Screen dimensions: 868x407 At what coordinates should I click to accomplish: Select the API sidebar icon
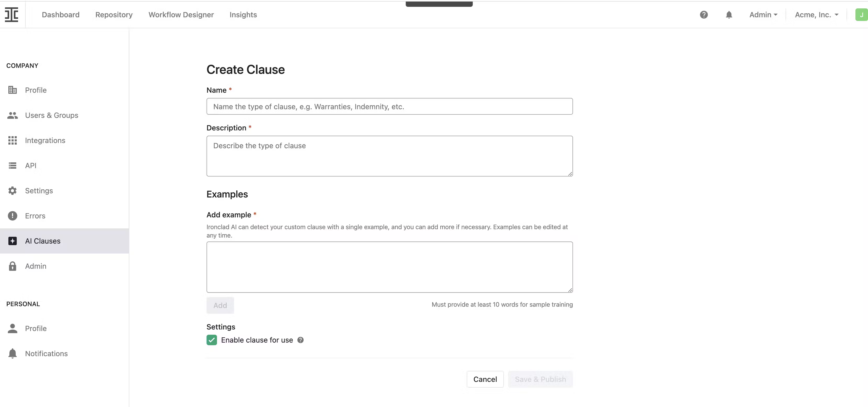point(13,165)
